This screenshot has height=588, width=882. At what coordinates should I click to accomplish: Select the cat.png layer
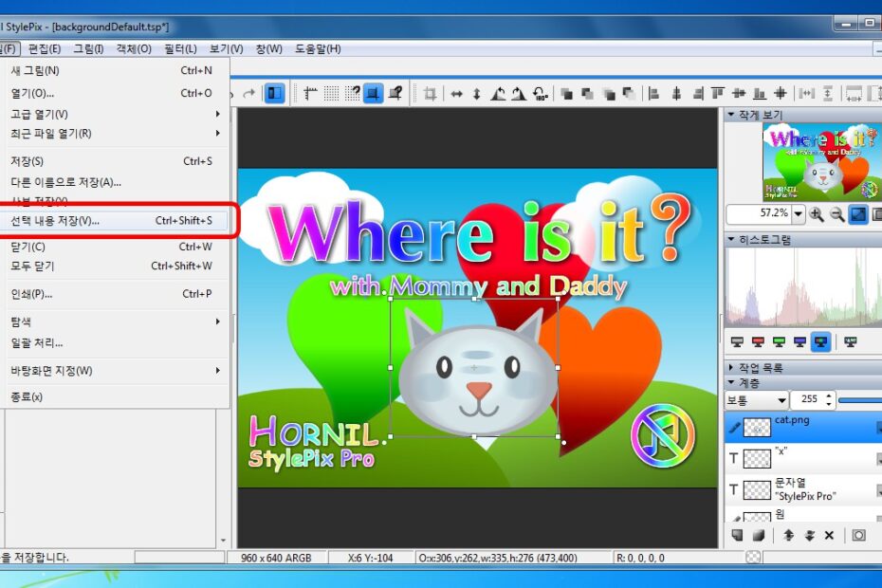point(803,427)
